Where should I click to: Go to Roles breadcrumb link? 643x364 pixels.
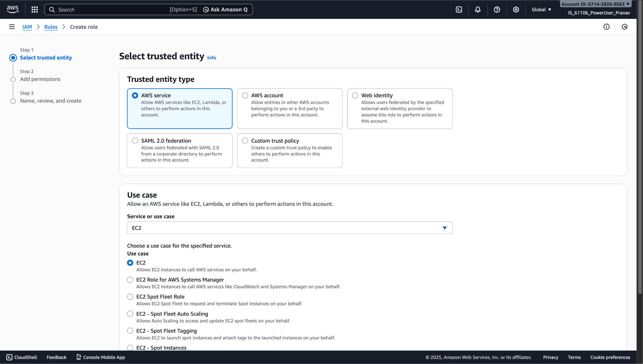pos(51,27)
